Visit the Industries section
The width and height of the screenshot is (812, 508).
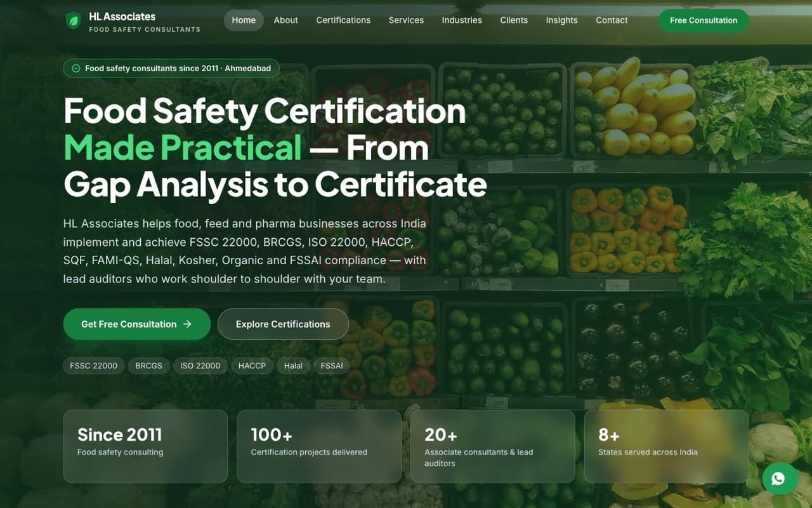462,20
